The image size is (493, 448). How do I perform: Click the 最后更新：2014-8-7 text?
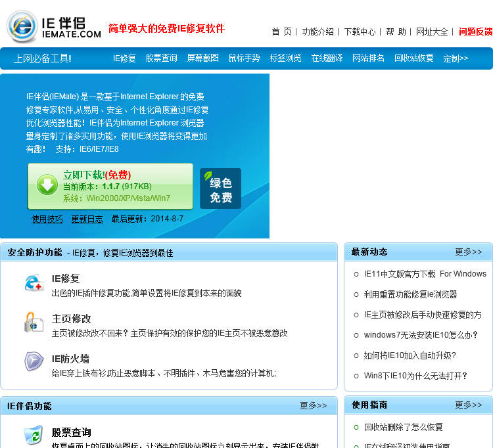pyautogui.click(x=147, y=219)
